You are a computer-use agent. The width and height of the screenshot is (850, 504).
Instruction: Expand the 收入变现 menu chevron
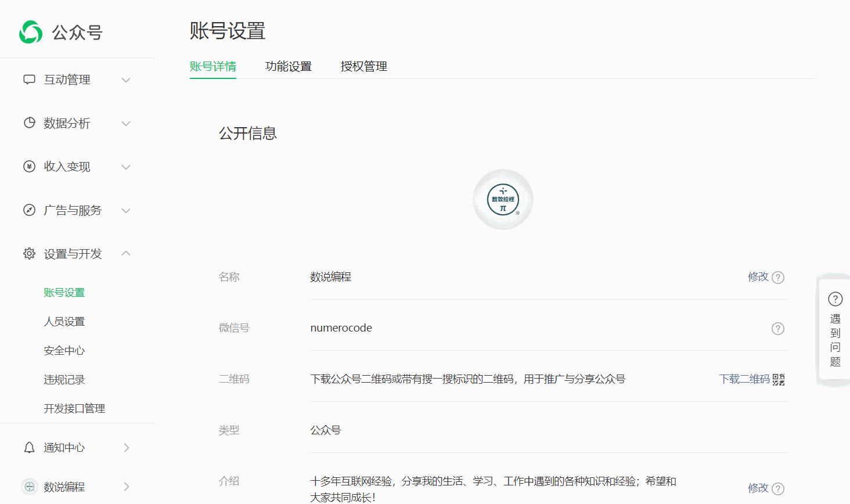click(126, 167)
